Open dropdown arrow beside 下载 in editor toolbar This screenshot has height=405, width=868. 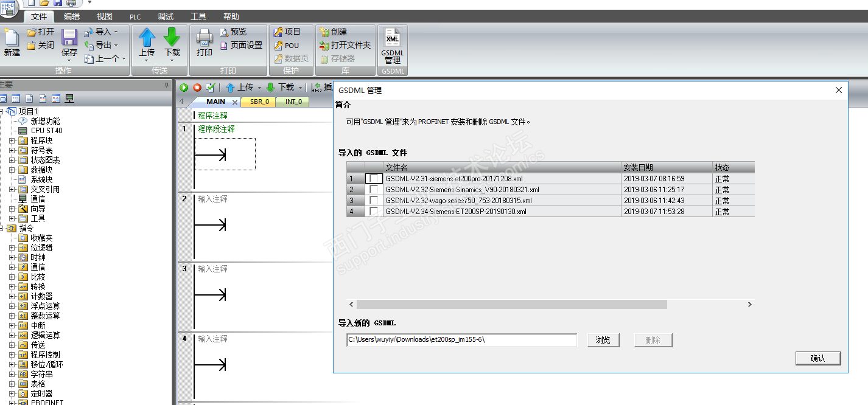tap(300, 88)
